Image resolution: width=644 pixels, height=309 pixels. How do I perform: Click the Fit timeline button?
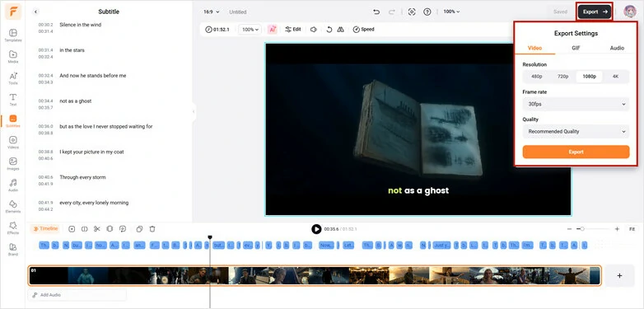[632, 229]
